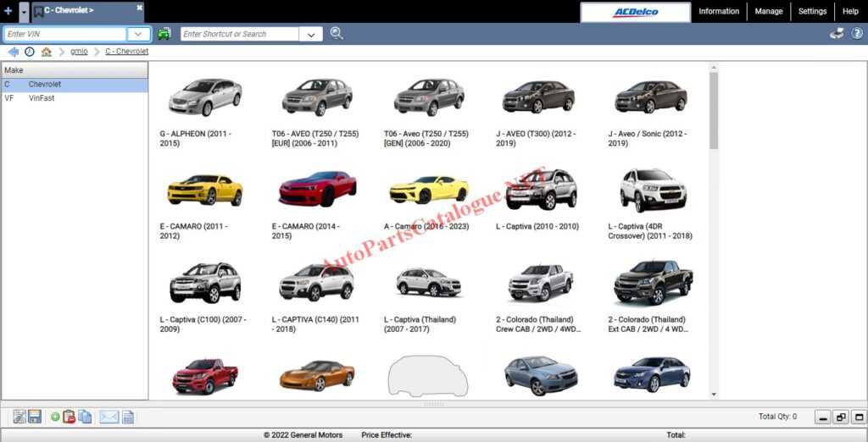Click the copy documents icon
The image size is (868, 442).
86,417
